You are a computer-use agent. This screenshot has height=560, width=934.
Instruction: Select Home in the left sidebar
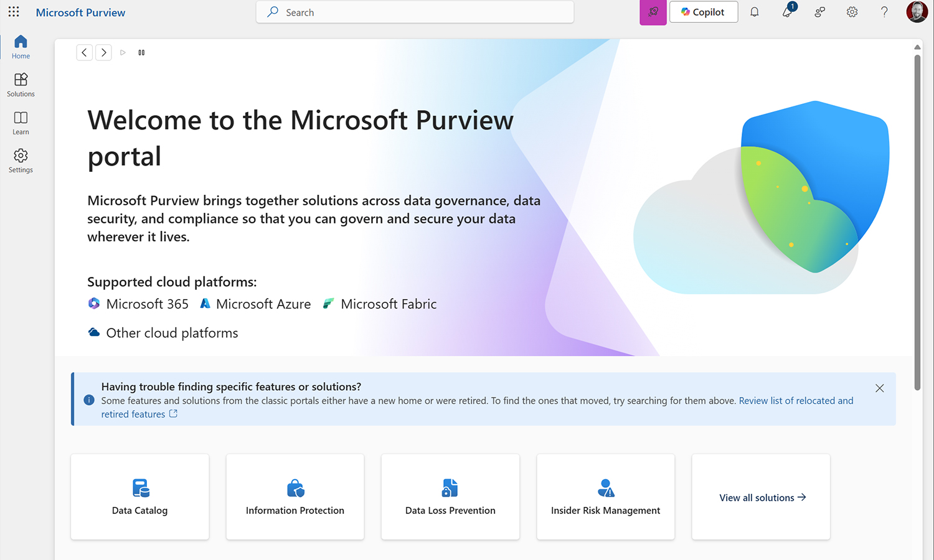[x=21, y=46]
